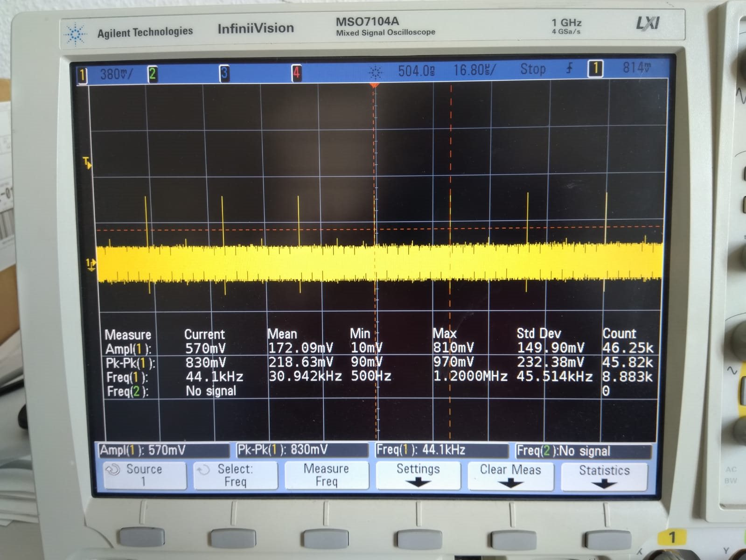Click the Std Dev column header

(539, 333)
